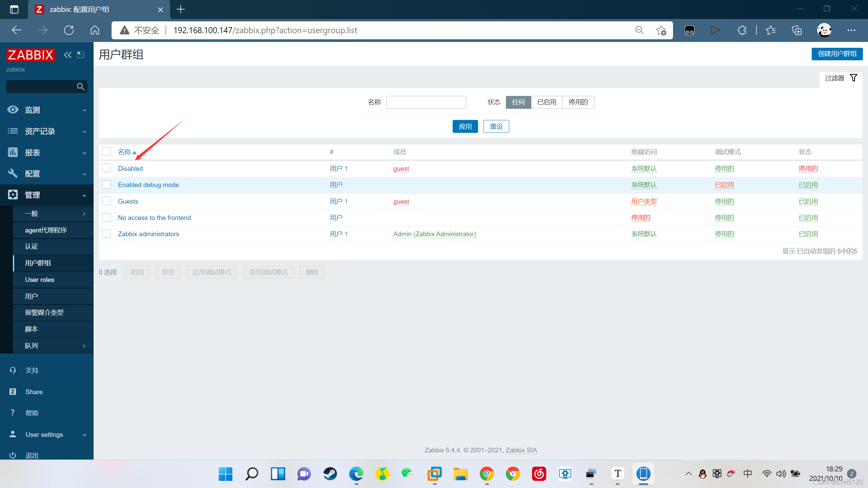Check the No access to the frontend checkbox
Viewport: 868px width, 488px height.
(x=106, y=218)
